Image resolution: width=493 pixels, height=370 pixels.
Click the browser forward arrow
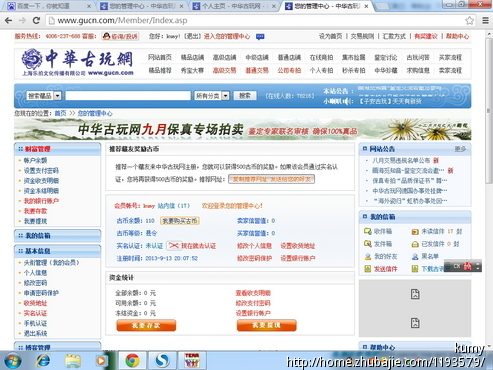pyautogui.click(x=22, y=20)
